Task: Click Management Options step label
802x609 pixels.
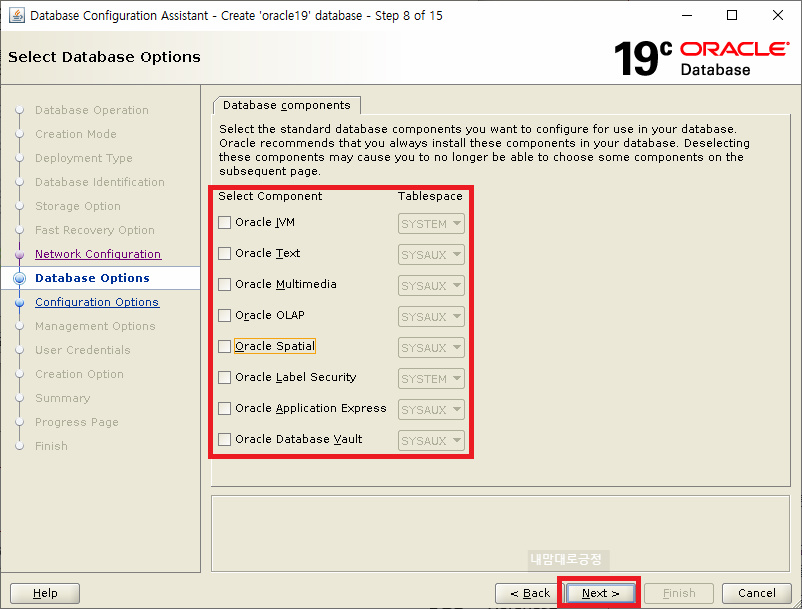Action: (95, 326)
